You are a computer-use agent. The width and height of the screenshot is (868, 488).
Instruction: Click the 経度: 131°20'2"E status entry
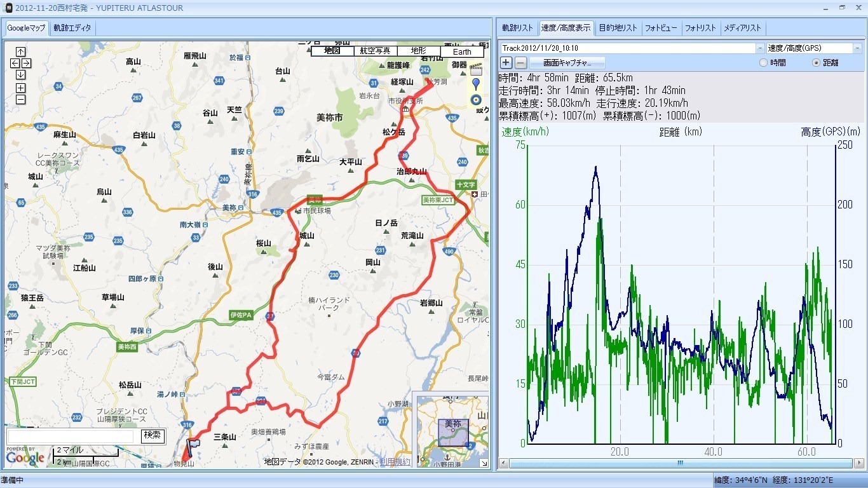[x=803, y=480]
